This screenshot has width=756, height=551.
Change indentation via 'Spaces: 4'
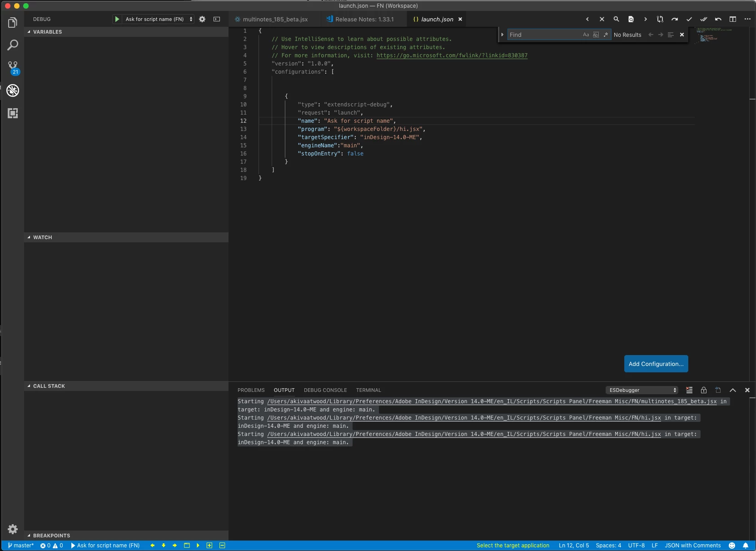tap(608, 546)
